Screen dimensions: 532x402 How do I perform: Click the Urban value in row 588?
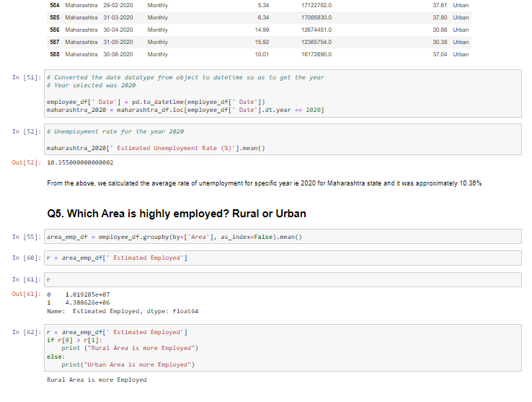pos(461,54)
